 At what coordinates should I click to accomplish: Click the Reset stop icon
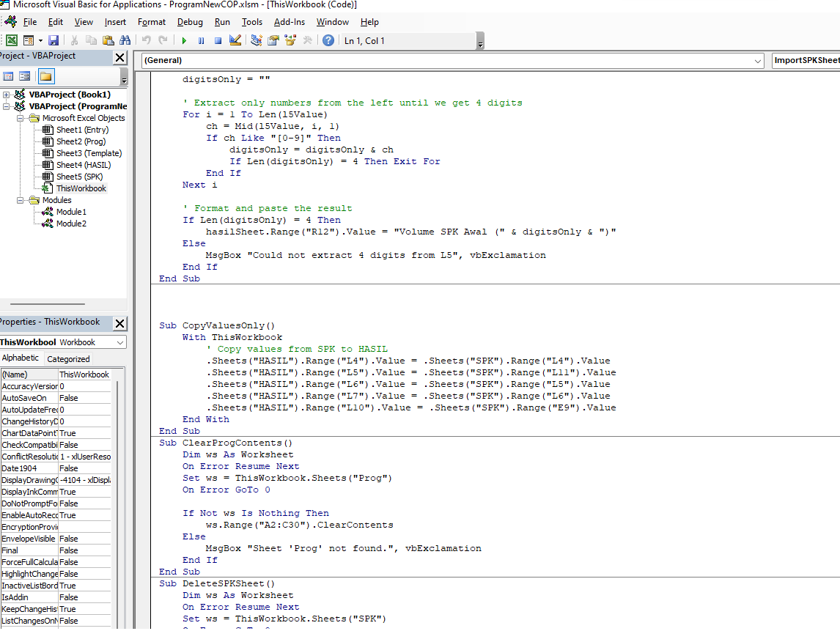coord(218,41)
